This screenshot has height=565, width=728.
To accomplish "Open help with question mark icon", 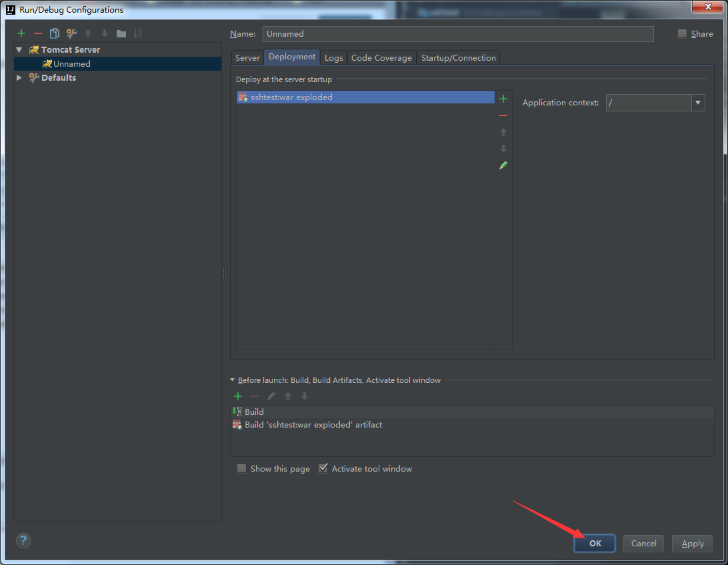I will point(24,540).
